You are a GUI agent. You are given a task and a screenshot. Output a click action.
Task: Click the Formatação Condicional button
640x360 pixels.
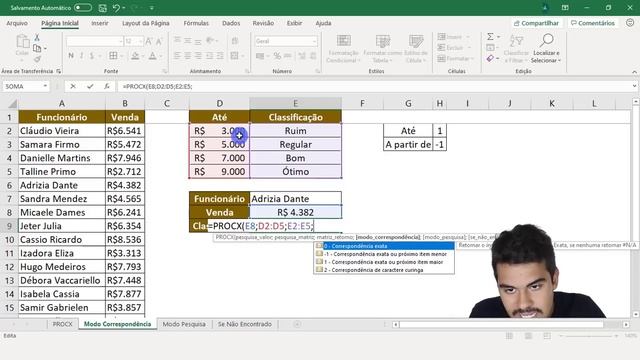pyautogui.click(x=343, y=49)
